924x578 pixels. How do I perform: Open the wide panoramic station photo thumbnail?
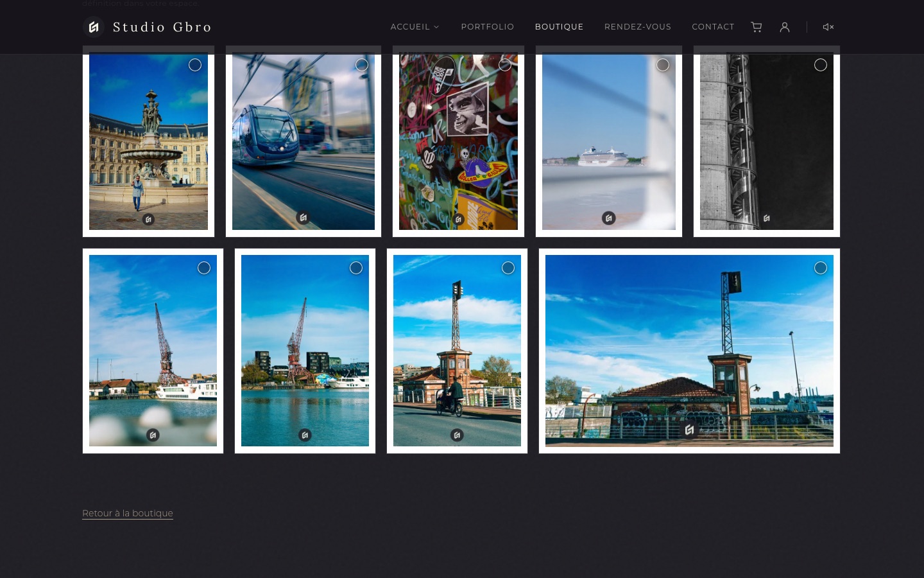(x=689, y=351)
